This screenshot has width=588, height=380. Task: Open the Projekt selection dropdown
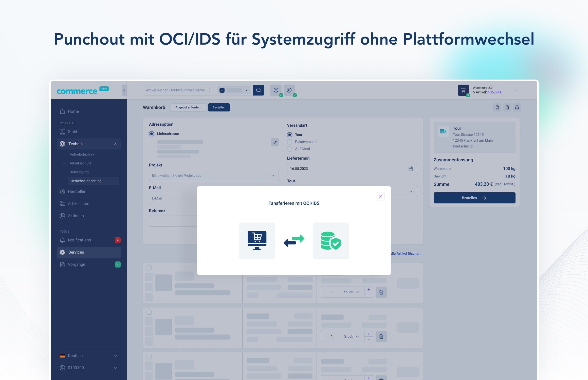(x=214, y=176)
